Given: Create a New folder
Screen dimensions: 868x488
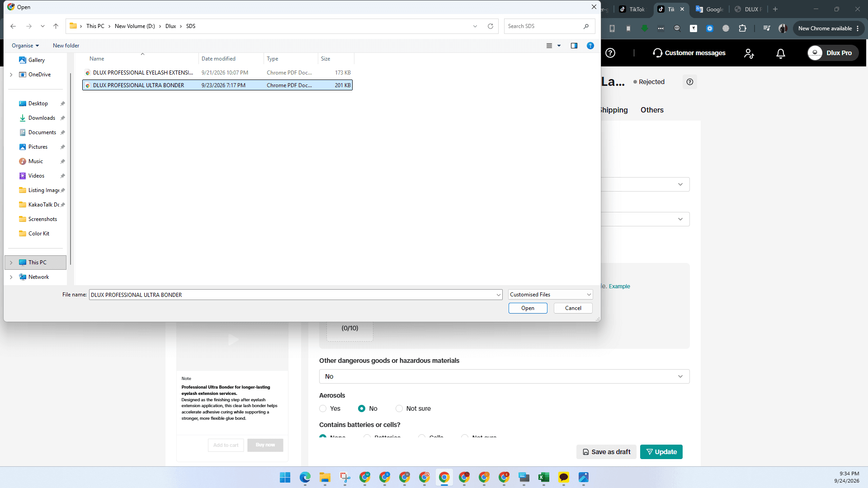Looking at the screenshot, I should tap(66, 46).
